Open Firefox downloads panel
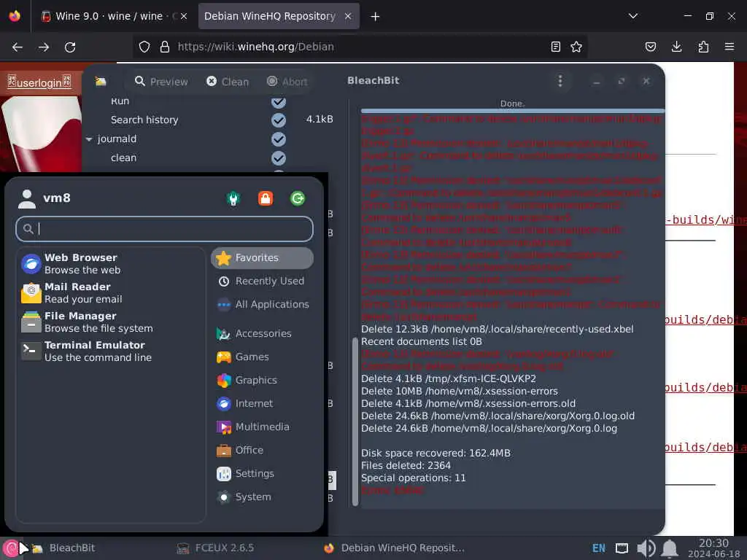Screen dimensions: 747x560 pos(676,47)
